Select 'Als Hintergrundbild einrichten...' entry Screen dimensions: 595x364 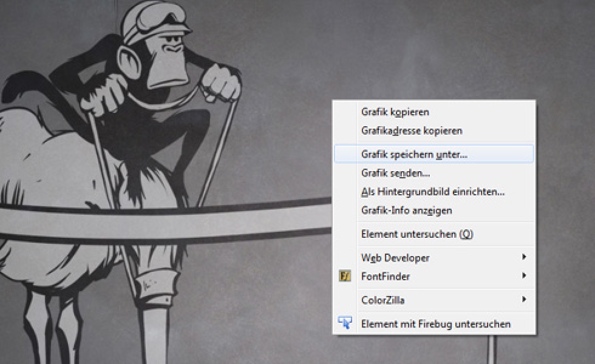(x=433, y=192)
